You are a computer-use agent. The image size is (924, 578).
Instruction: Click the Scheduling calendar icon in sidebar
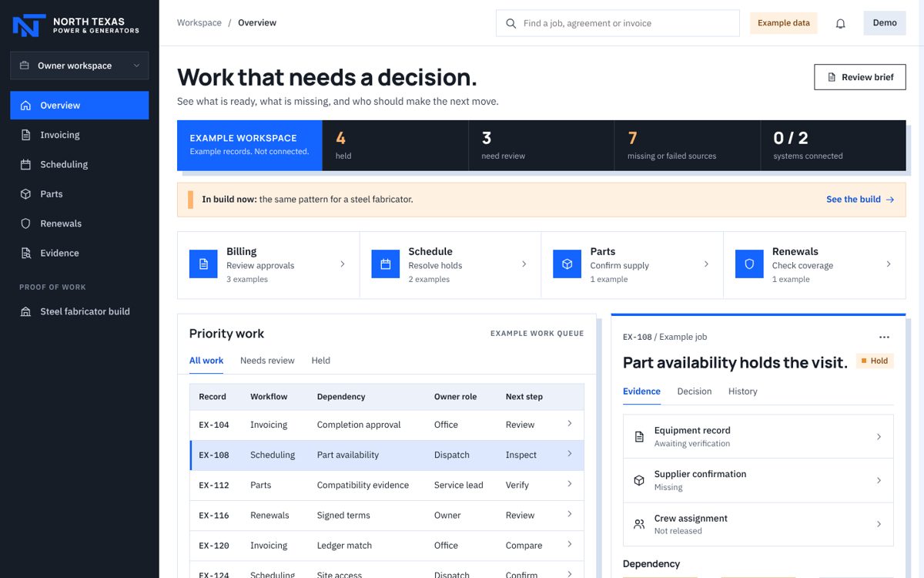(25, 164)
